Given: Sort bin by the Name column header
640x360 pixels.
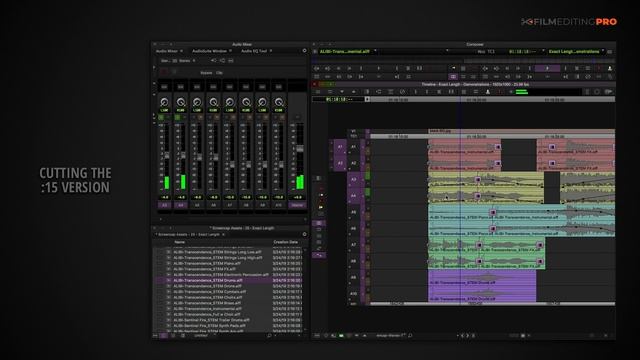Looking at the screenshot, I should (x=180, y=242).
